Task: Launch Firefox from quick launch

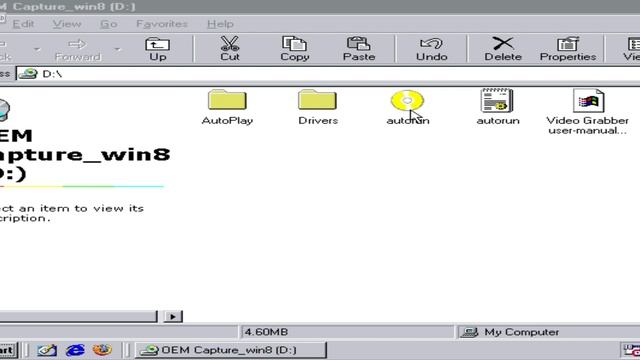Action: point(102,350)
